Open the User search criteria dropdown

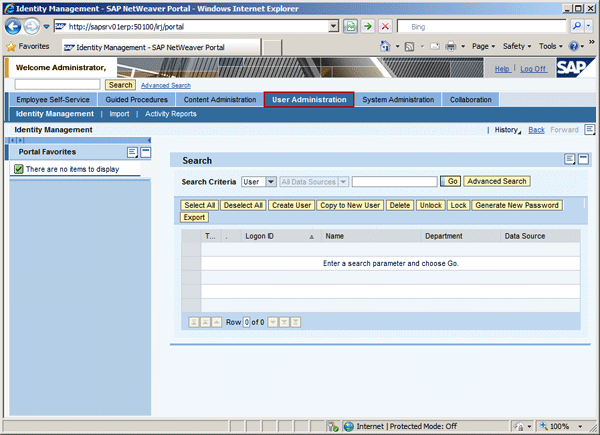271,182
